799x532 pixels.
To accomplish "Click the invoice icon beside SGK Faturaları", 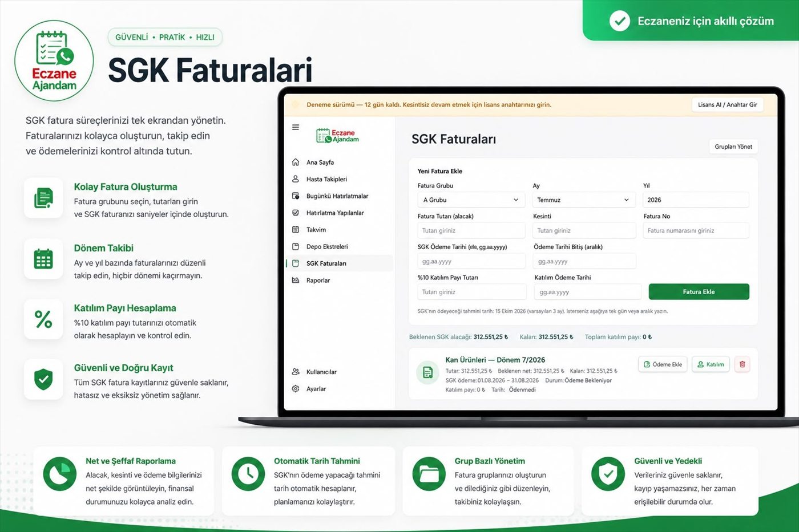I will [x=296, y=263].
